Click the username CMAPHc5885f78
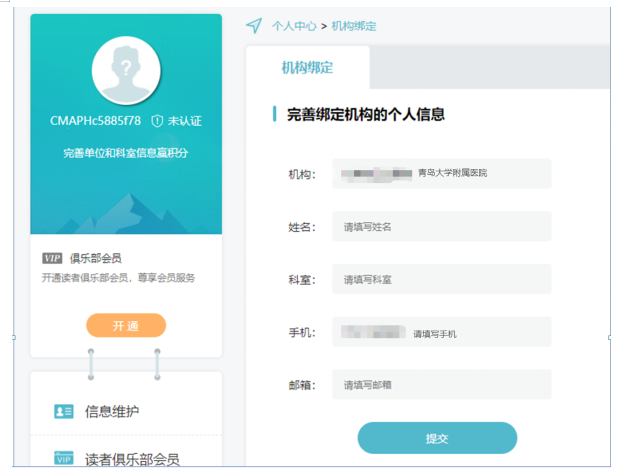627x474 pixels. 95,120
